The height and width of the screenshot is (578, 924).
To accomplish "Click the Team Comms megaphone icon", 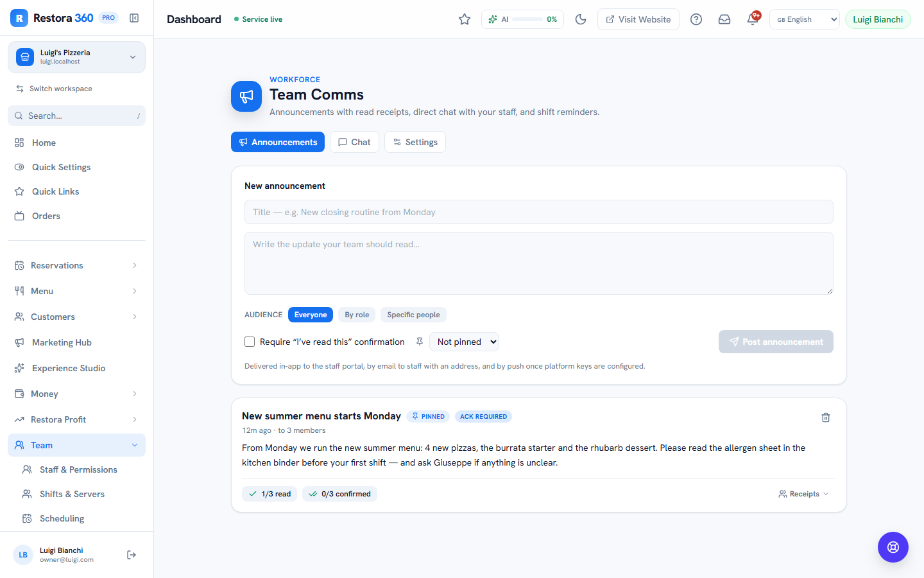I will (246, 96).
